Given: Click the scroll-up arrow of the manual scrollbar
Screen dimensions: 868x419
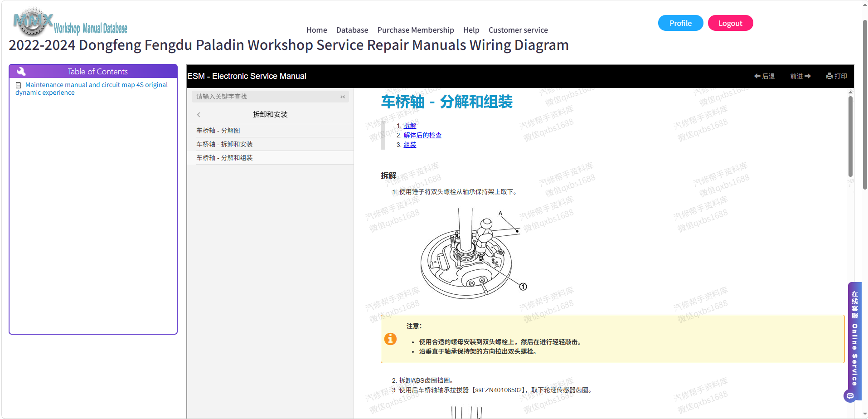Looking at the screenshot, I should (x=850, y=92).
